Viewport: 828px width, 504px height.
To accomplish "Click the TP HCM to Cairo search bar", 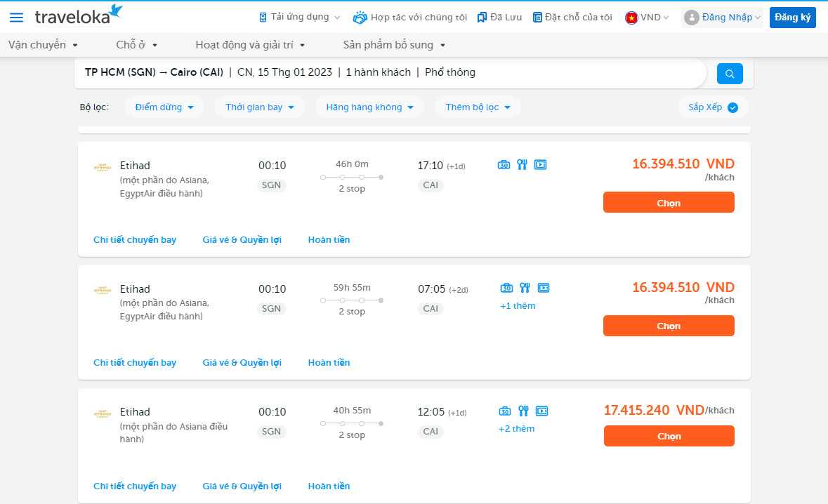I will 390,73.
